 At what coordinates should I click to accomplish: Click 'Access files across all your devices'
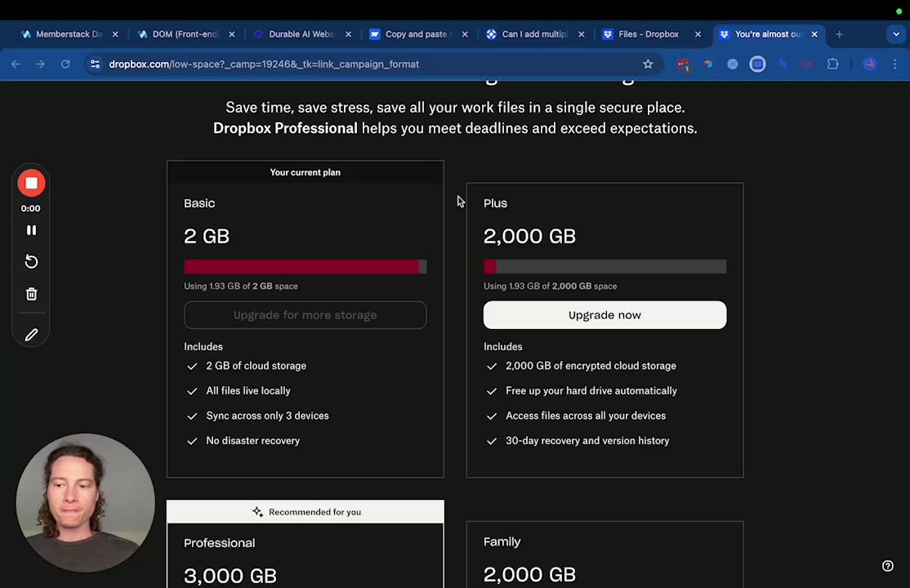click(x=586, y=416)
